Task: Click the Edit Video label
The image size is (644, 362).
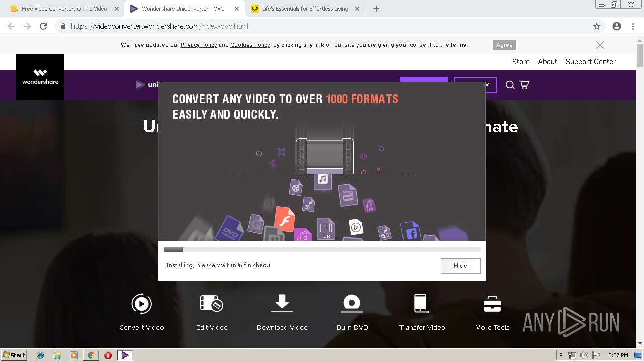Action: click(x=212, y=327)
